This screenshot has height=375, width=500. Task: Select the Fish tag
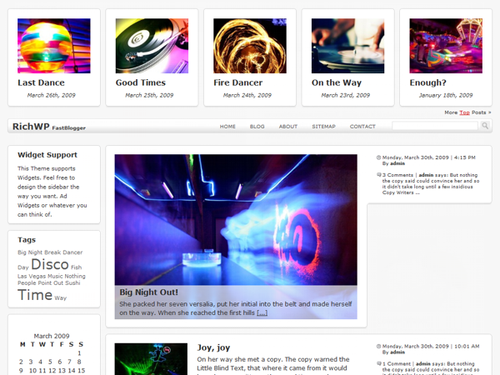coord(76,267)
